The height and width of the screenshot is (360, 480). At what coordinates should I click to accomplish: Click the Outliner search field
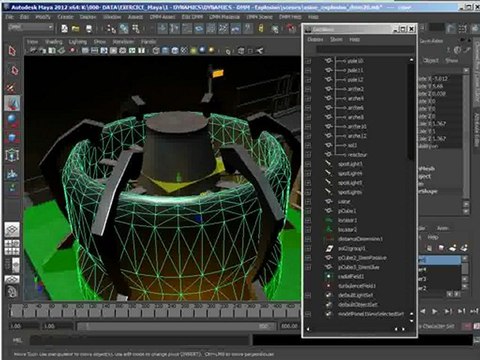click(x=365, y=49)
